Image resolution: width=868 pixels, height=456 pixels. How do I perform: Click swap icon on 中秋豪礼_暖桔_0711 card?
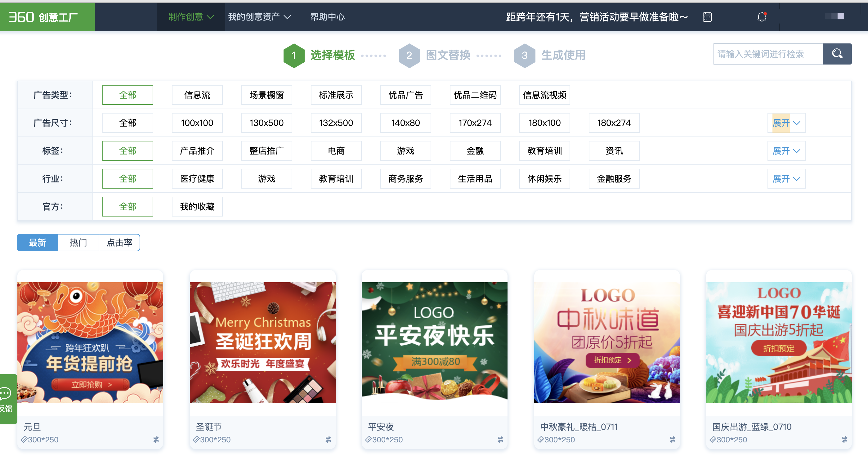673,440
